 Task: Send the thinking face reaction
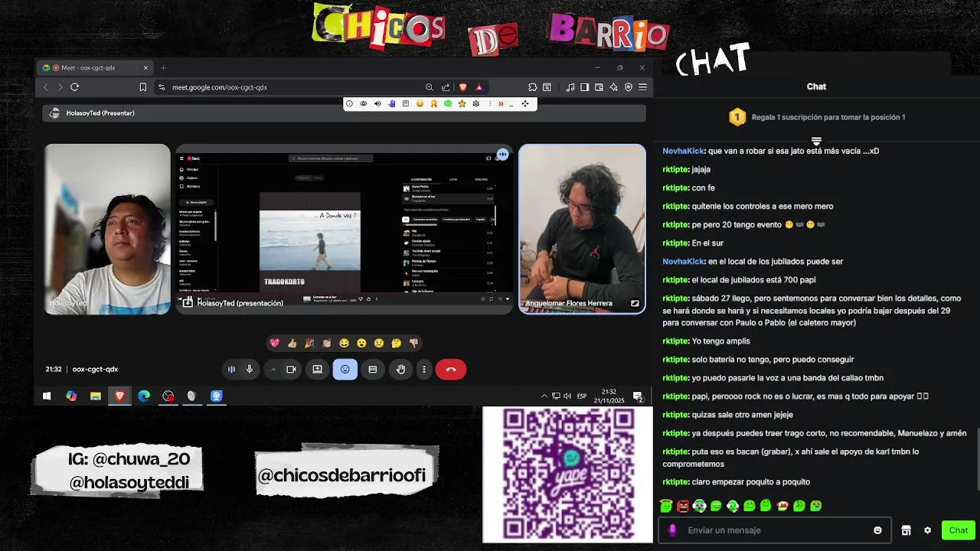[x=396, y=343]
